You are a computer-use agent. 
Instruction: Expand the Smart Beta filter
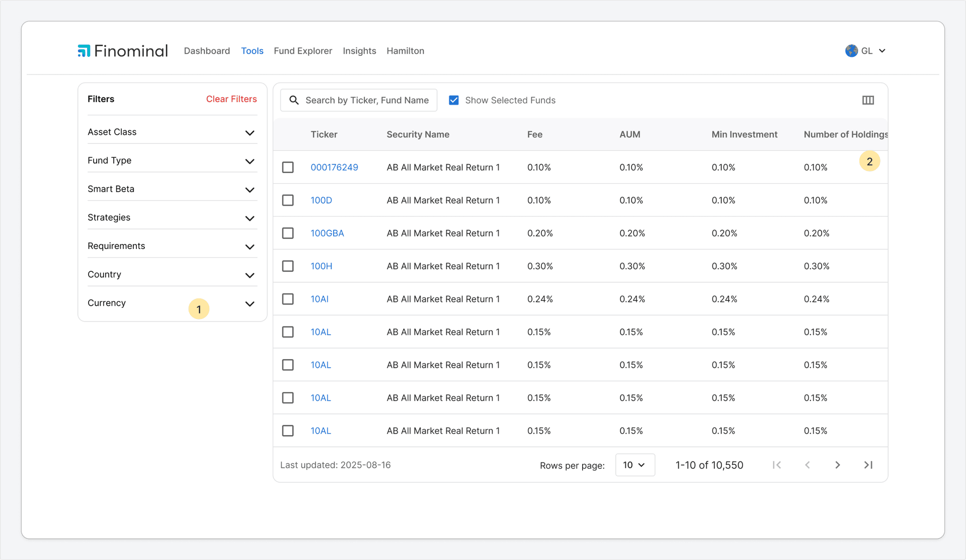[172, 189]
